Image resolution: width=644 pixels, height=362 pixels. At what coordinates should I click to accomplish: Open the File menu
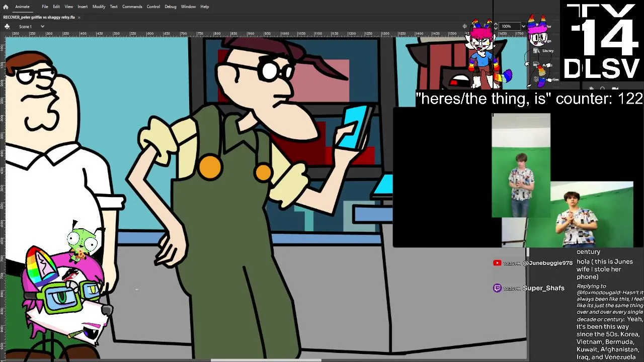pyautogui.click(x=45, y=7)
